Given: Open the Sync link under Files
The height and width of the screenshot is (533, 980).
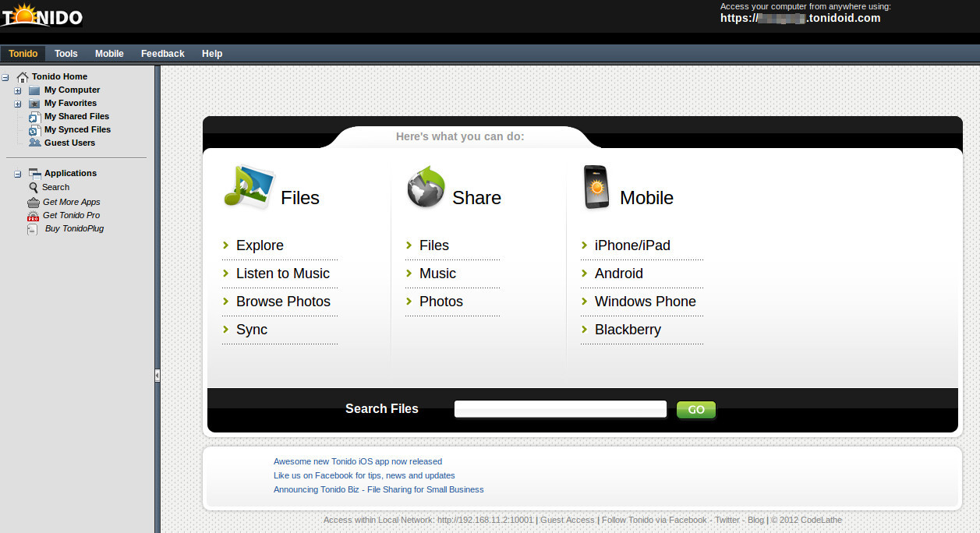Looking at the screenshot, I should [x=252, y=330].
